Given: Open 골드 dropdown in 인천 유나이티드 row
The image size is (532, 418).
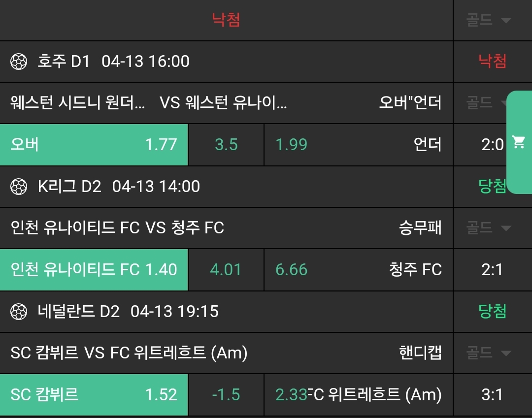Looking at the screenshot, I should [488, 228].
